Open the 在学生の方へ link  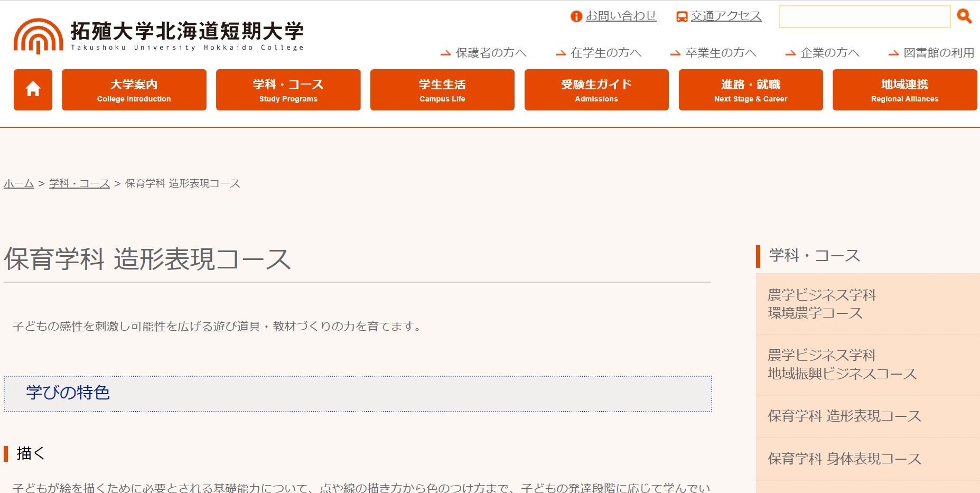[x=606, y=53]
